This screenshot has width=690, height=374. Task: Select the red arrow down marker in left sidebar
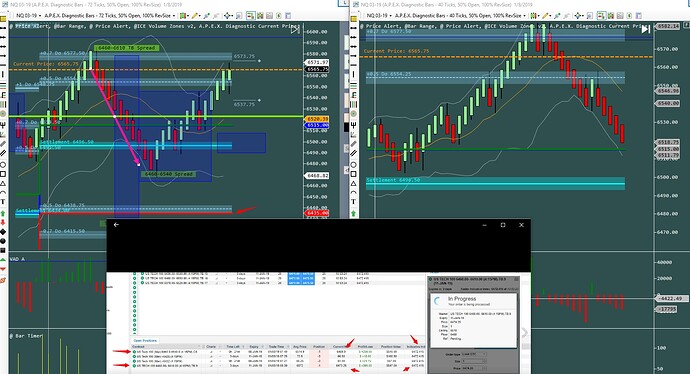point(3,222)
